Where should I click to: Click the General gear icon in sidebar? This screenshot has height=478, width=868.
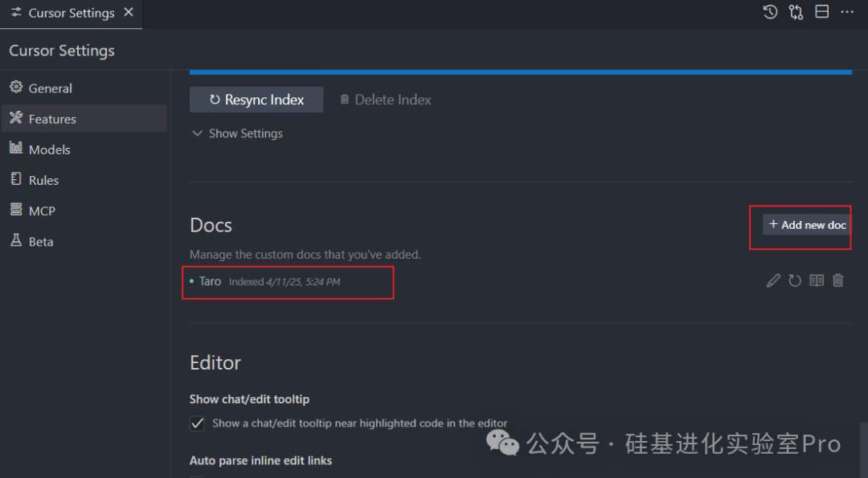point(16,87)
